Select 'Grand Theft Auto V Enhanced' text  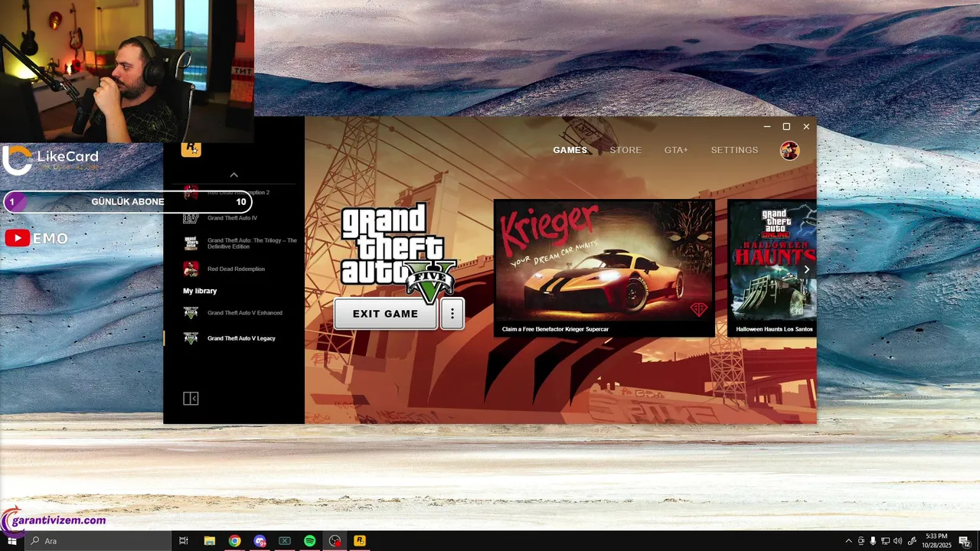245,312
